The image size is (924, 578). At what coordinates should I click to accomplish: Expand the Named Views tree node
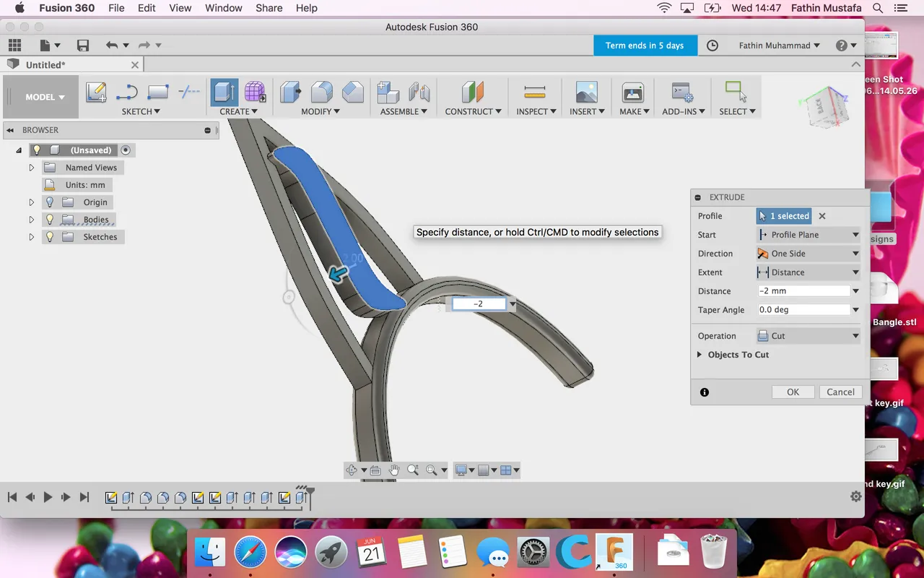[x=31, y=168]
